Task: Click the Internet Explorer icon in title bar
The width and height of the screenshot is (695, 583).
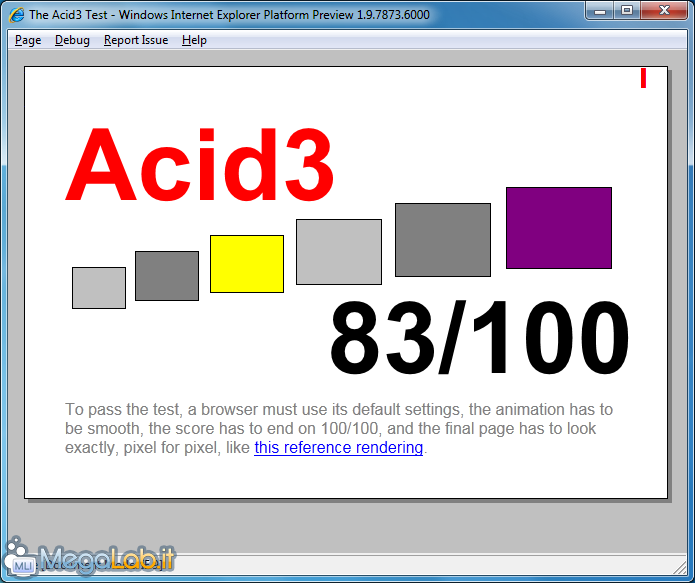Action: point(17,15)
